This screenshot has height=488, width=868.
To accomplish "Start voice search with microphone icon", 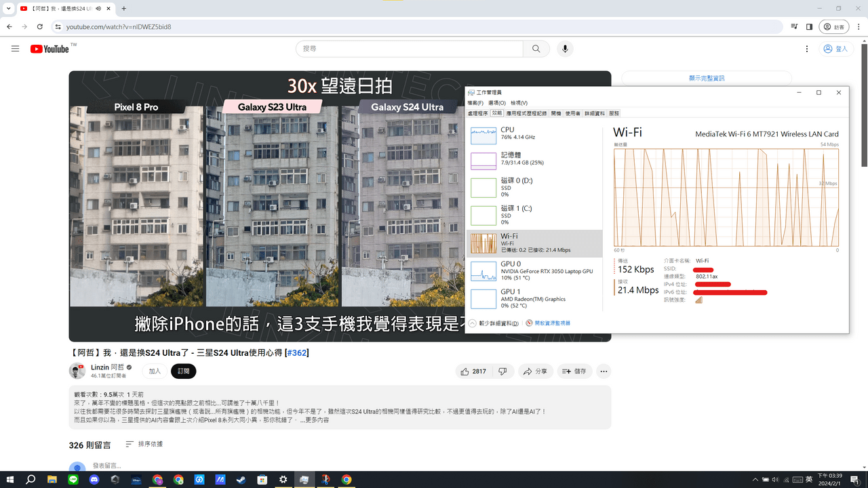I will click(x=564, y=49).
